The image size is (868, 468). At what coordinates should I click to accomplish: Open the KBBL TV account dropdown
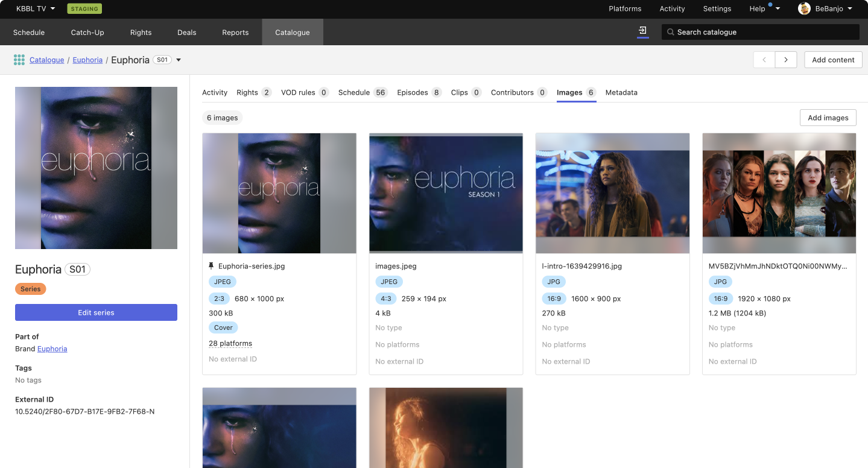point(36,8)
